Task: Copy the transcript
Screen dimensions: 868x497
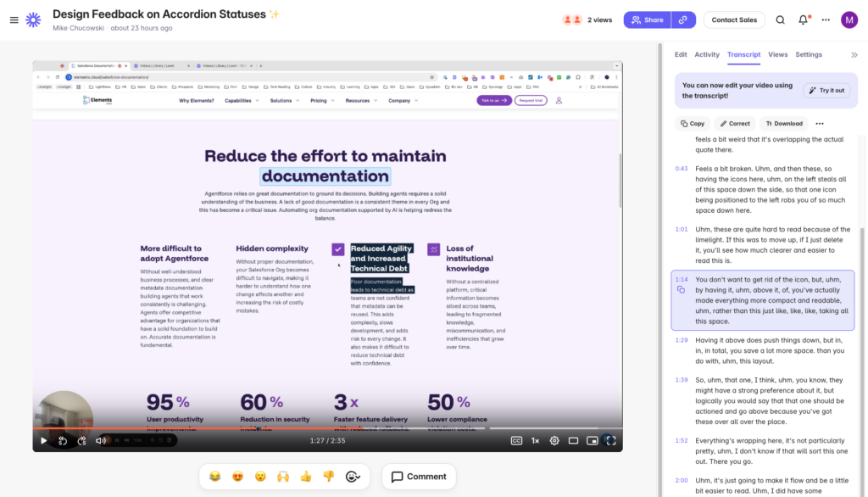Action: point(692,124)
